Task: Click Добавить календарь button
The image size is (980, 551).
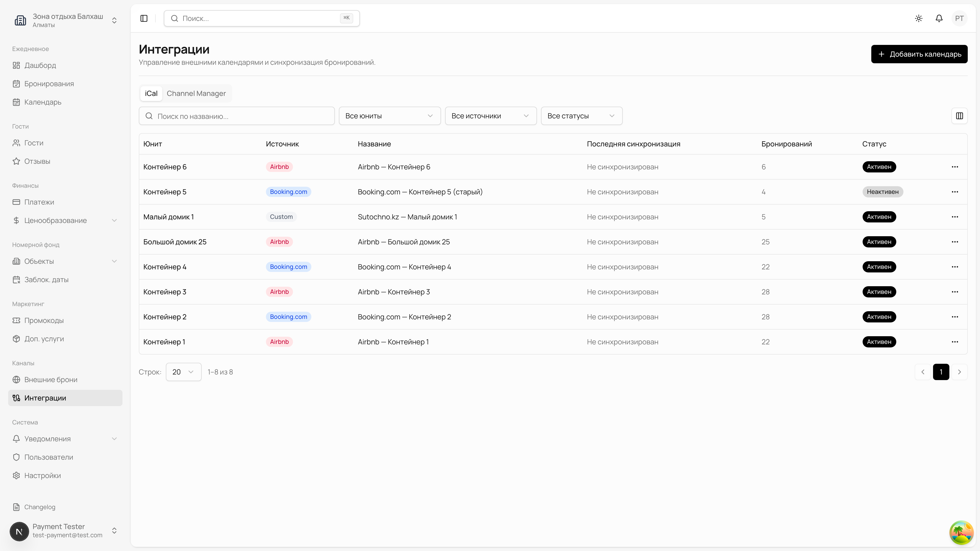Action: click(x=919, y=54)
